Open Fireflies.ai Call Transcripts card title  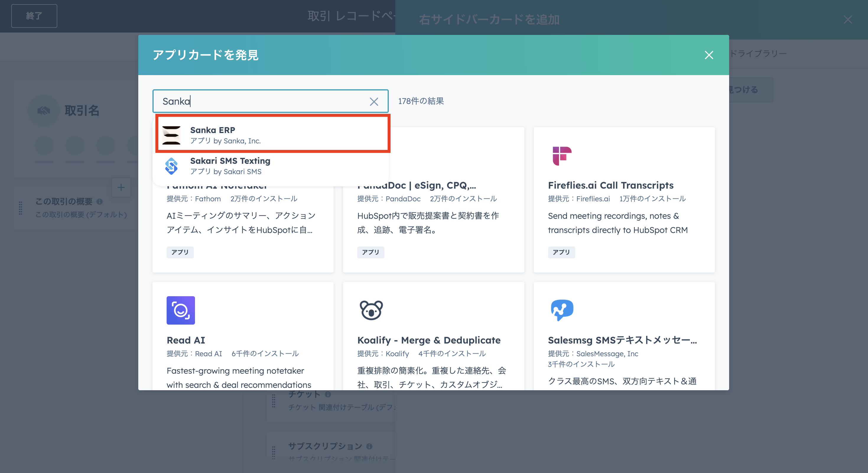coord(611,185)
